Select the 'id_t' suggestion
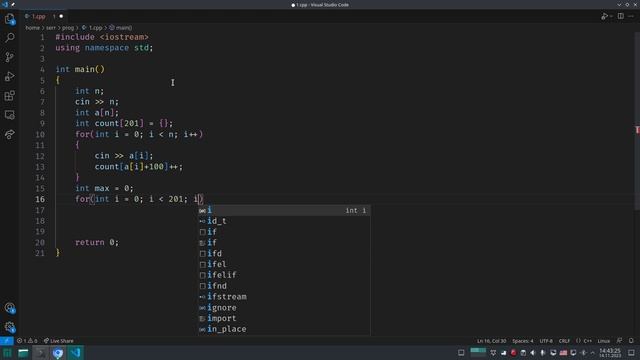Viewport: 640px width, 360px height. pos(284,221)
